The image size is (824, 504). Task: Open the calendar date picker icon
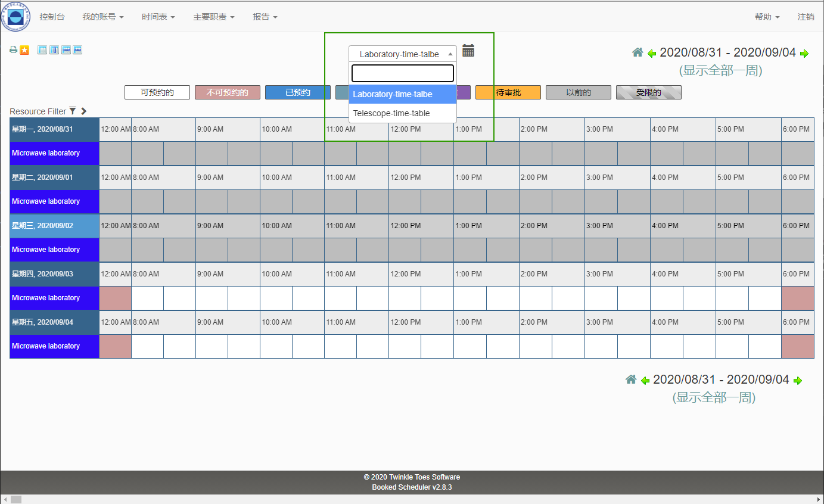(468, 51)
